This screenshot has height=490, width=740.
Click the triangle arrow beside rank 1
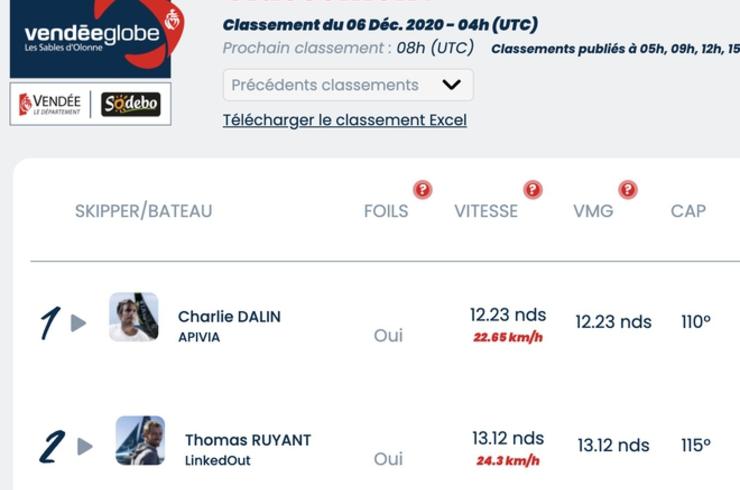pyautogui.click(x=78, y=323)
